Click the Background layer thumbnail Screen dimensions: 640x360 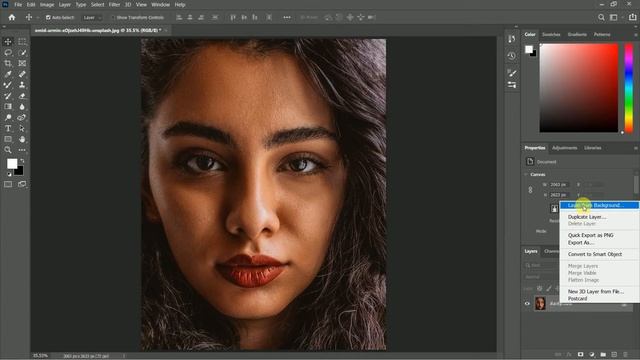click(540, 304)
